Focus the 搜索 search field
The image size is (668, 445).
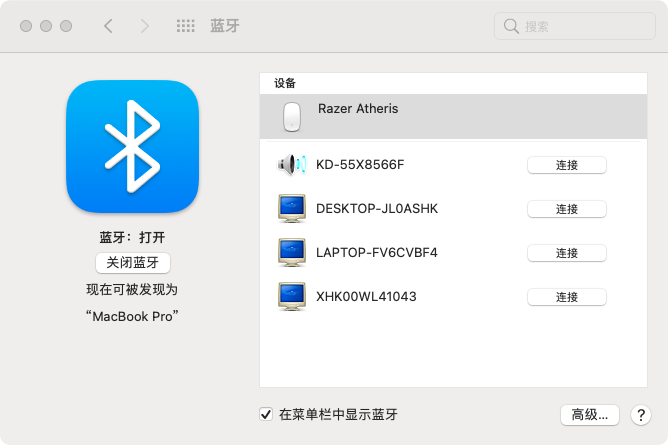pos(575,26)
